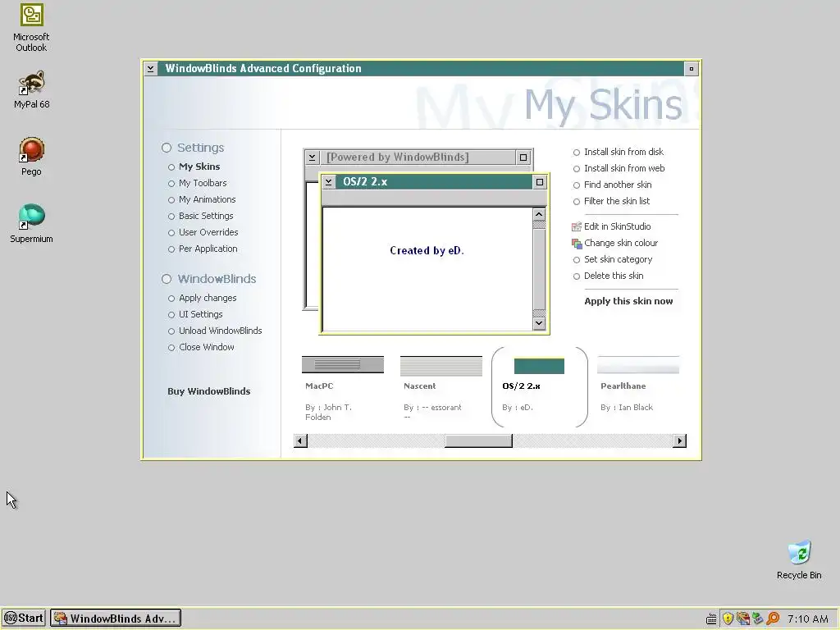Click the safely remove hardware tray icon
Viewport: 840px width, 630px height.
coord(757,619)
